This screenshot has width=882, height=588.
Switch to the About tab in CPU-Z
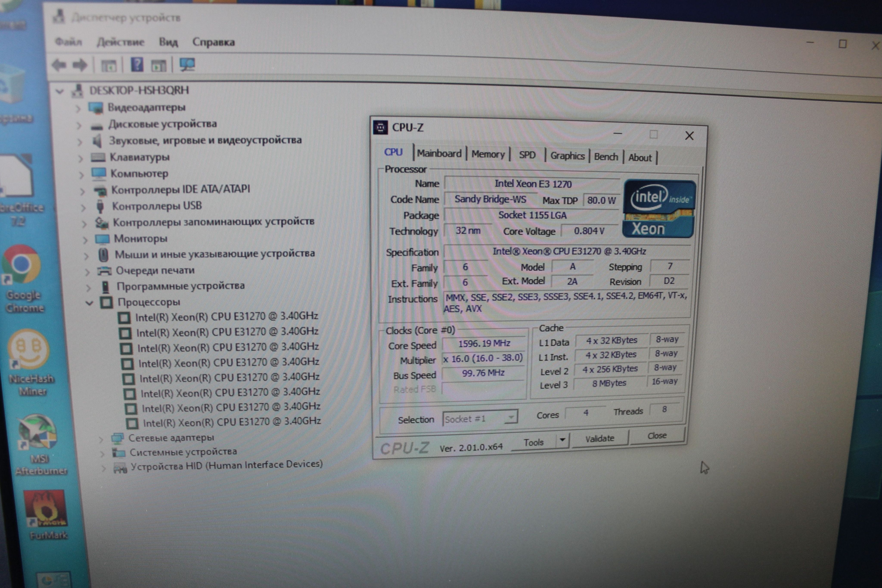(x=640, y=158)
